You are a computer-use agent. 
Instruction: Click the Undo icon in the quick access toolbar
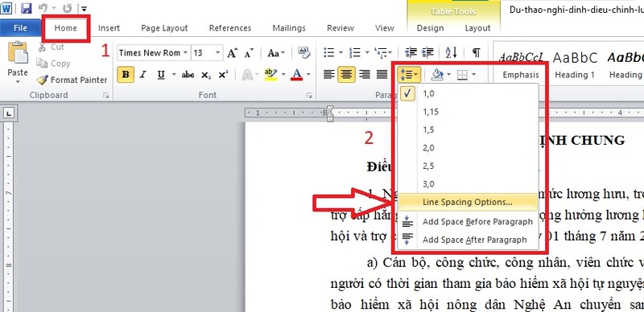click(x=43, y=8)
